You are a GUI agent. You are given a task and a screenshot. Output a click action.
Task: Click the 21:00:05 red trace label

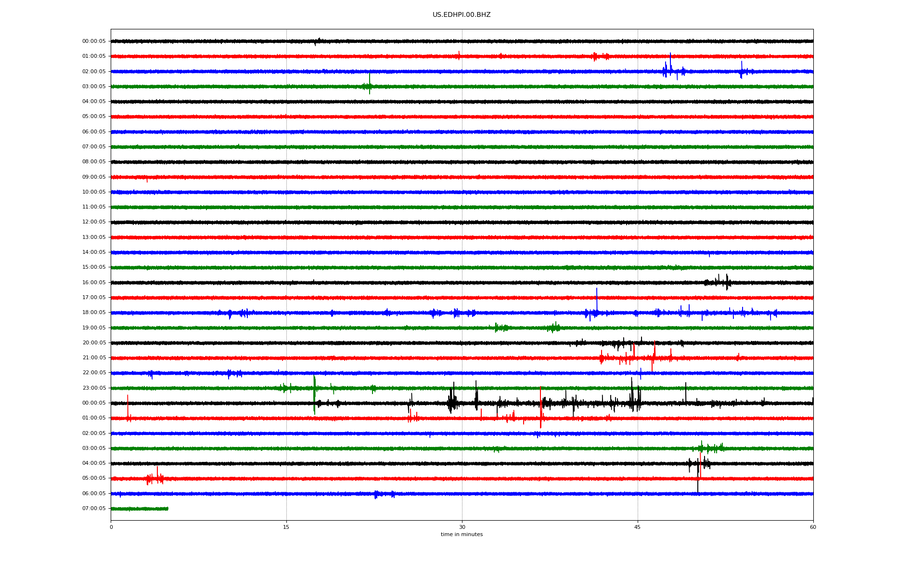94,358
